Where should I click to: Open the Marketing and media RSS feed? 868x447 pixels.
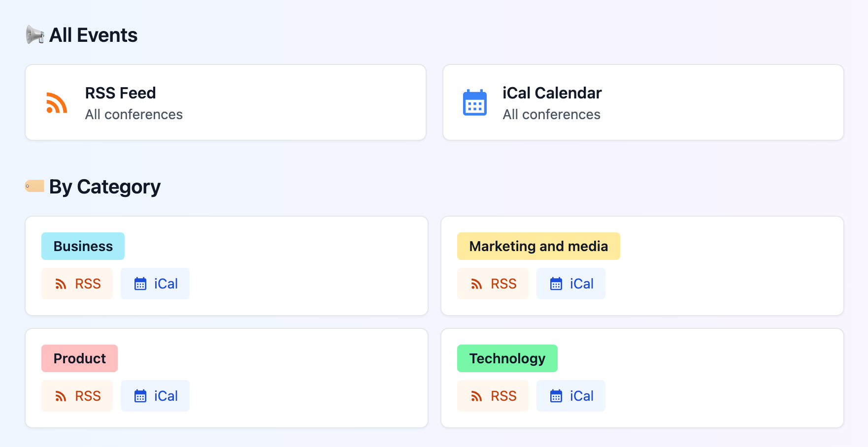click(493, 284)
